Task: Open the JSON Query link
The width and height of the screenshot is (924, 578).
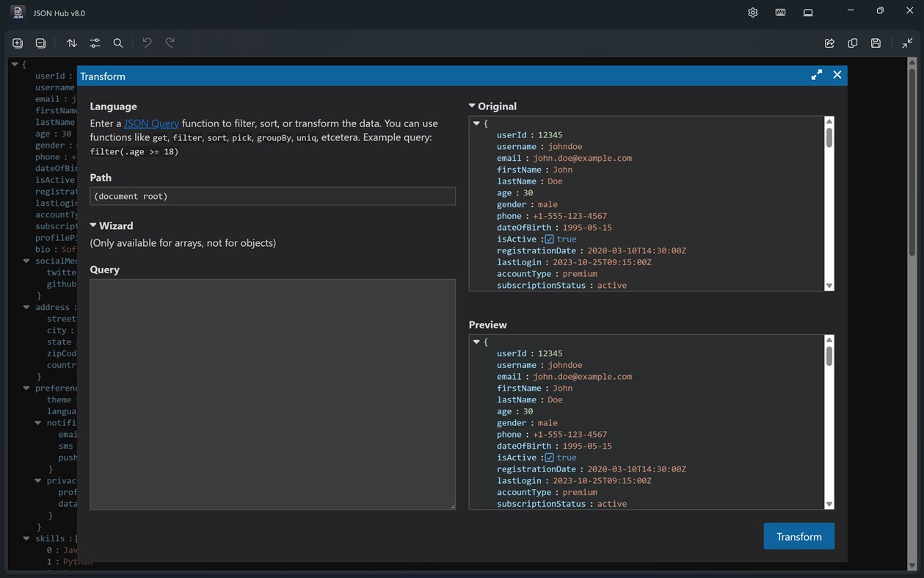Action: coord(151,123)
